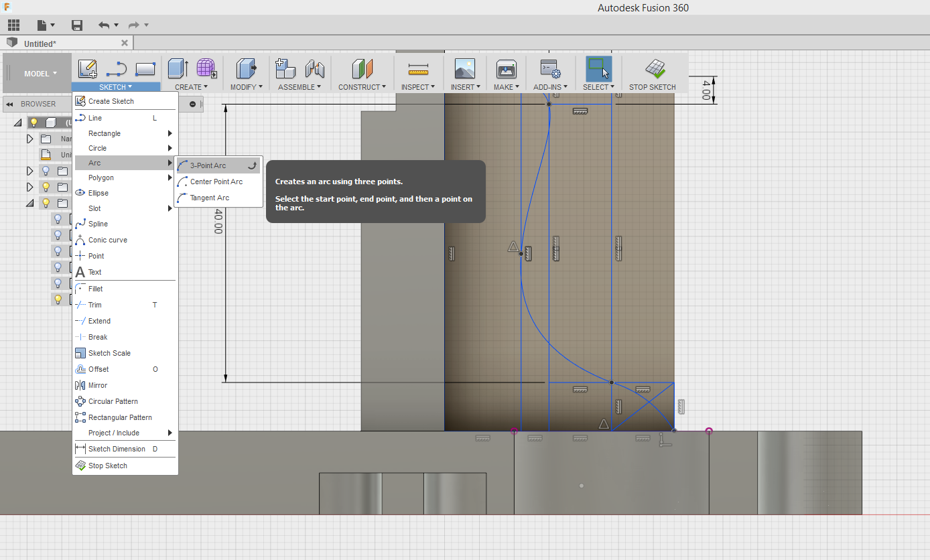Open the Polygon submenu entry
930x560 pixels.
click(x=125, y=178)
